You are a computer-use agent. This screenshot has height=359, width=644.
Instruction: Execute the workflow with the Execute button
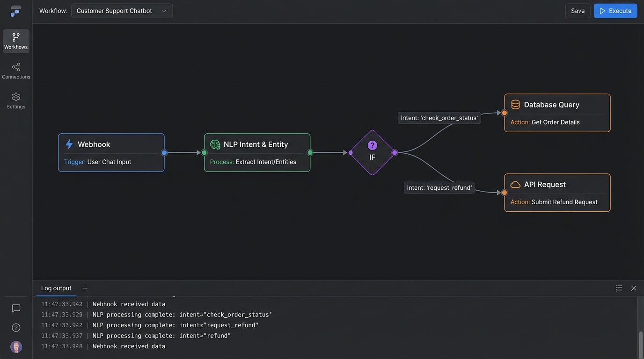click(615, 10)
